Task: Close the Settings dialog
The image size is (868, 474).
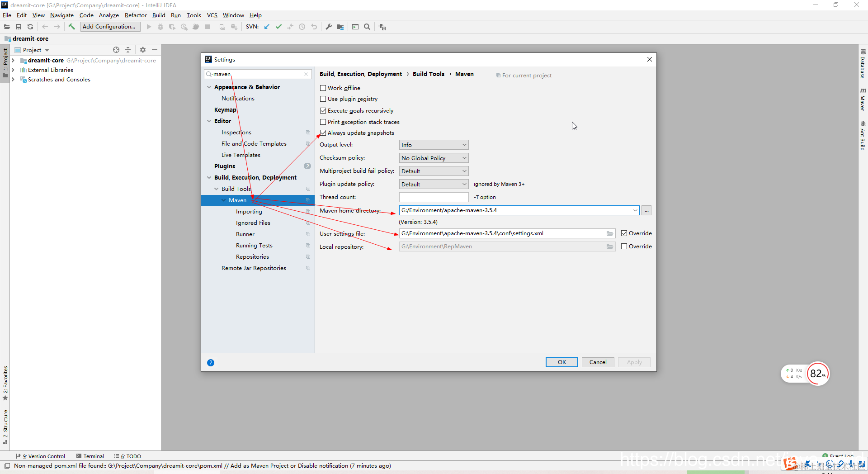Action: [x=650, y=59]
